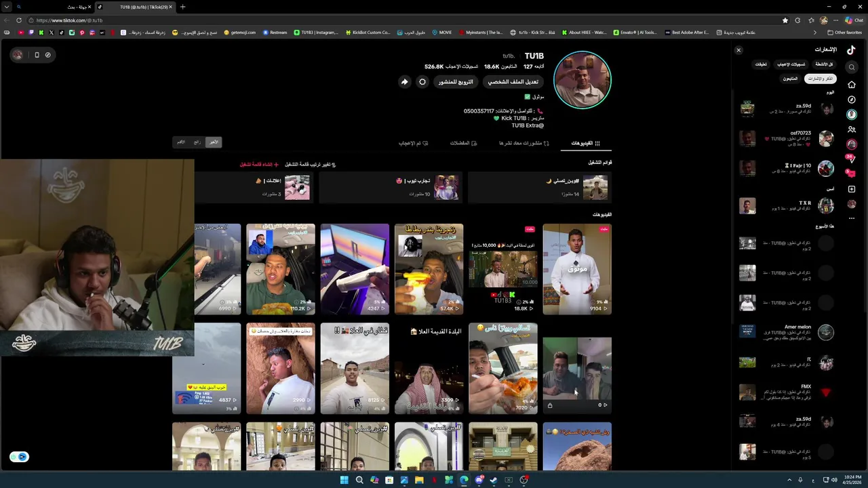
Task: Click Edit Profile button (تعديل الملف الشخصي)
Action: tap(513, 82)
